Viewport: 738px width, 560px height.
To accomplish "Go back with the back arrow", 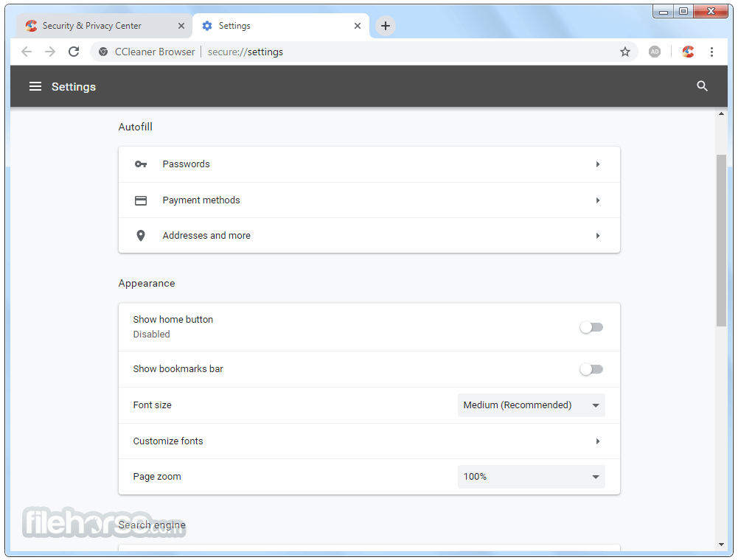I will (x=27, y=52).
